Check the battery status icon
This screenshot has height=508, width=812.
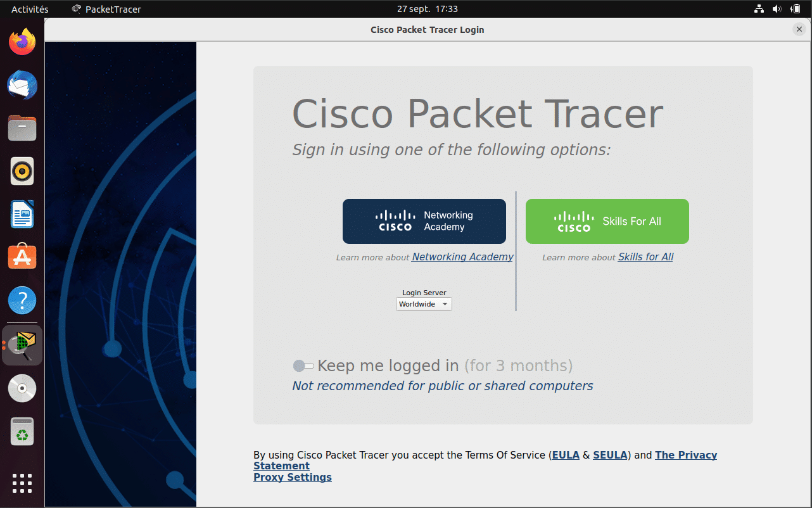796,9
